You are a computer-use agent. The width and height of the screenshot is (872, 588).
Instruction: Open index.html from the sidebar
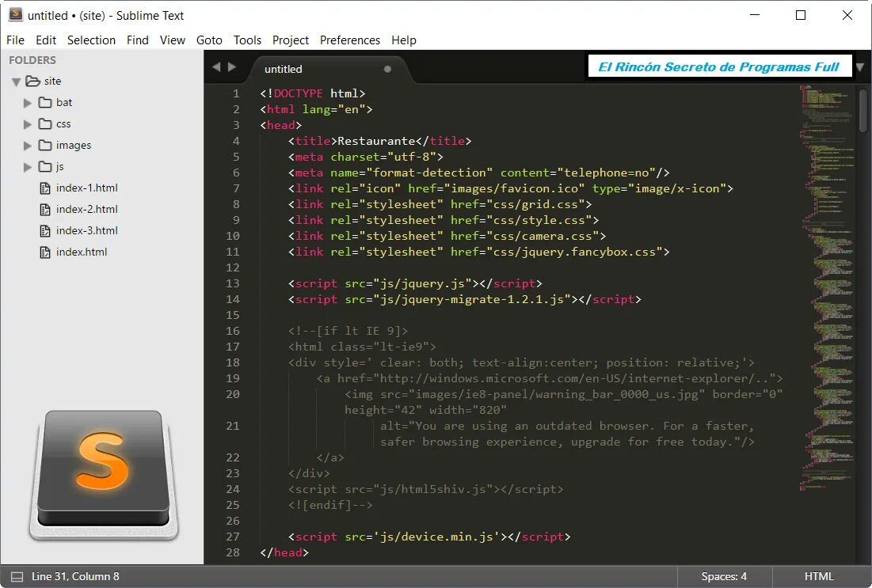(82, 252)
